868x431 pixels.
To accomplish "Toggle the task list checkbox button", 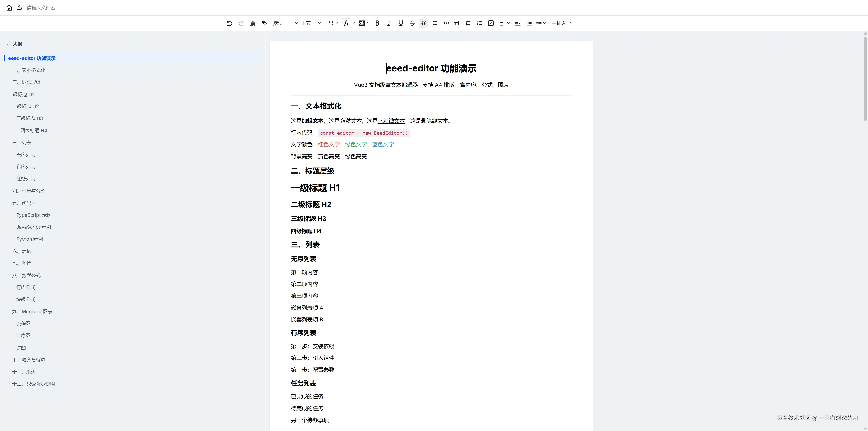I will tap(491, 23).
